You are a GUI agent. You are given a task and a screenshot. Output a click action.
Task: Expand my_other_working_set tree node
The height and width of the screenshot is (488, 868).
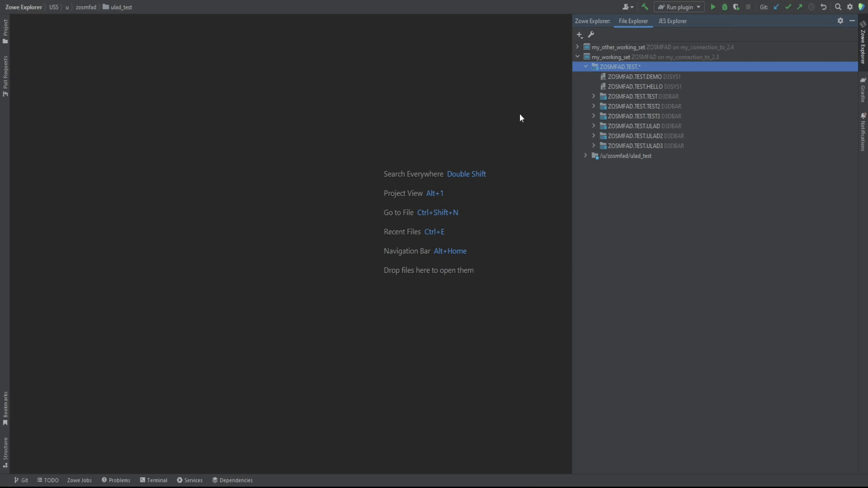point(577,47)
